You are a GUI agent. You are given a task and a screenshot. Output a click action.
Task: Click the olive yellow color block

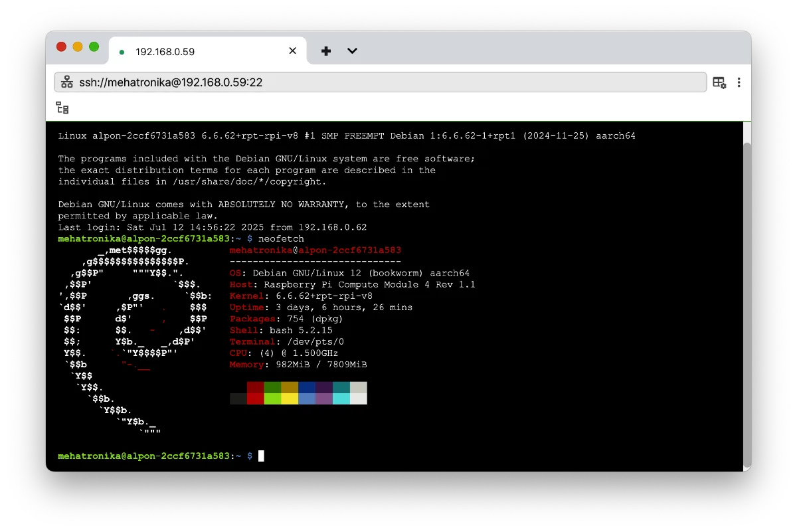click(290, 387)
